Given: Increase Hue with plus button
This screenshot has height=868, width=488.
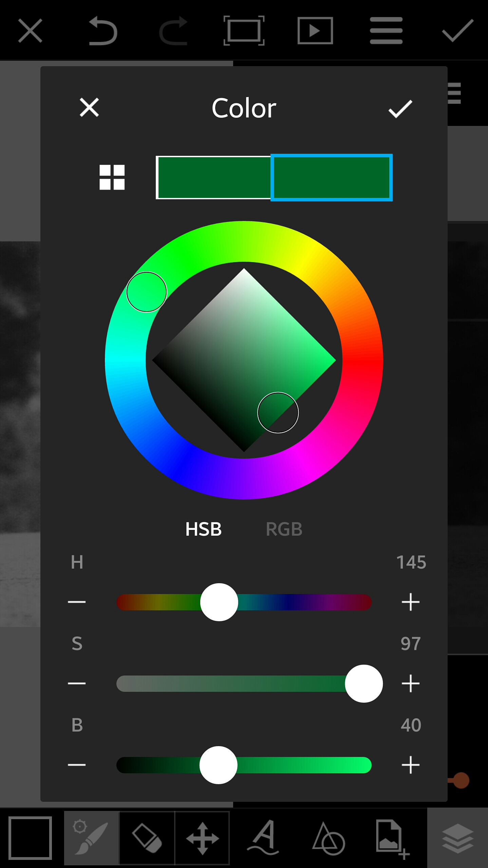Looking at the screenshot, I should (411, 602).
